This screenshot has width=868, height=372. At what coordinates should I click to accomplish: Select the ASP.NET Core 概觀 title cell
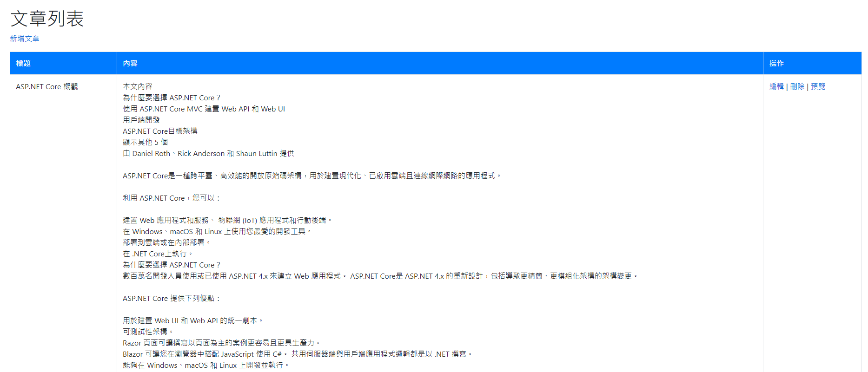tap(46, 86)
